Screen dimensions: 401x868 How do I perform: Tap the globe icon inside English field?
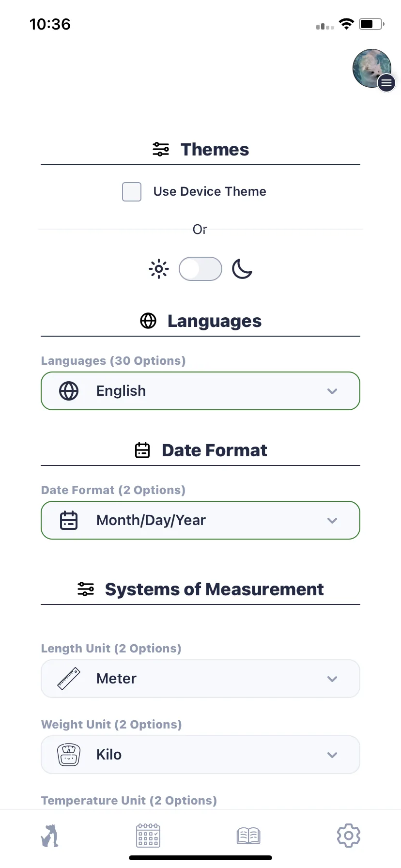pyautogui.click(x=69, y=391)
